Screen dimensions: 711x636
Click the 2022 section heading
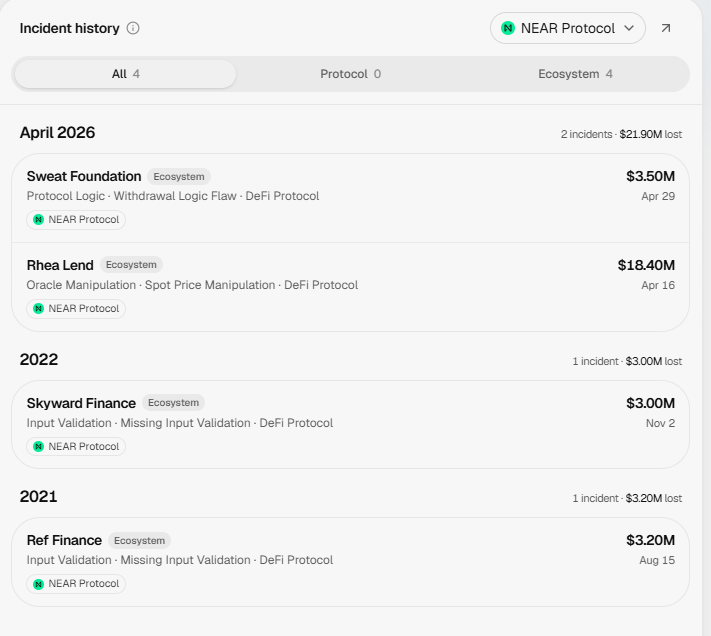[39, 359]
